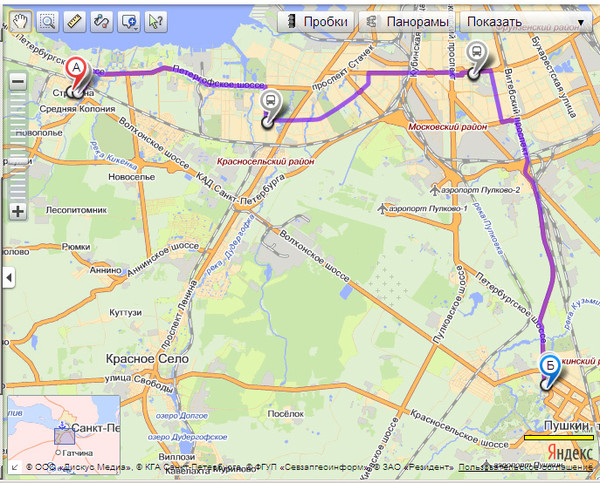This screenshot has height=483, width=600.
Task: Click the Куттузи label
Action: pos(126,313)
